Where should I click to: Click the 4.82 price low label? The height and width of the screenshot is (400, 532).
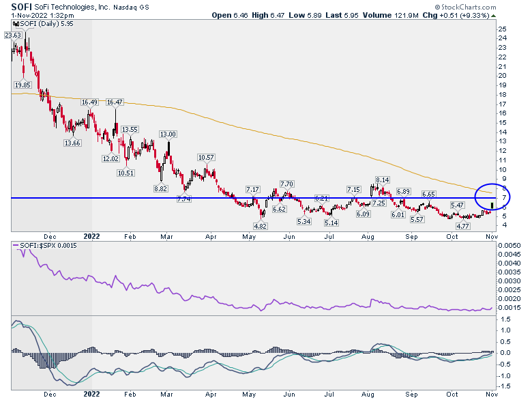[x=261, y=226]
